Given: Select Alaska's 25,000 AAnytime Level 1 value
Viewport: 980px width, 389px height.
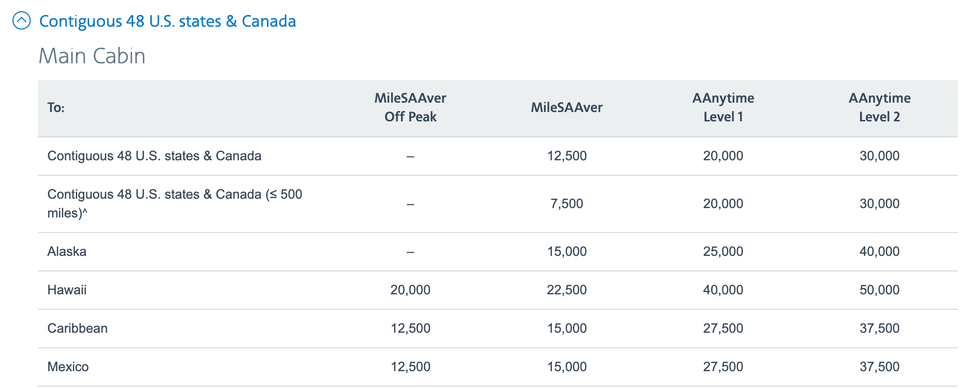Looking at the screenshot, I should click(723, 251).
